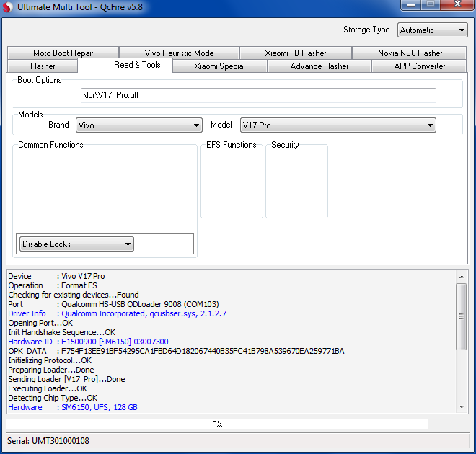Click the Hardware ID log line
This screenshot has height=454, width=476.
[x=88, y=342]
